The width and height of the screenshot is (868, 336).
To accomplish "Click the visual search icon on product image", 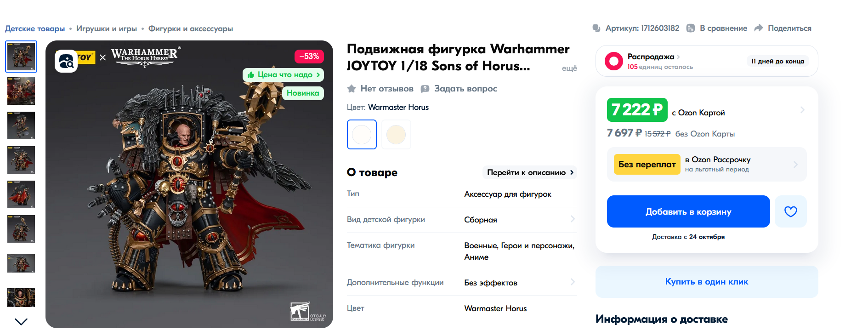I will click(66, 61).
